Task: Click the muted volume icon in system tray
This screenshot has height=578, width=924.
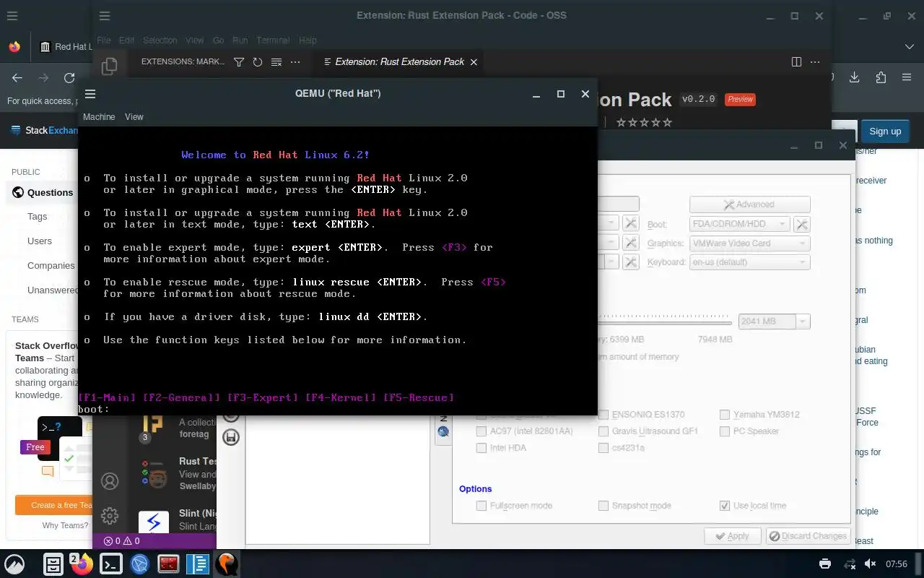Action: [x=871, y=564]
